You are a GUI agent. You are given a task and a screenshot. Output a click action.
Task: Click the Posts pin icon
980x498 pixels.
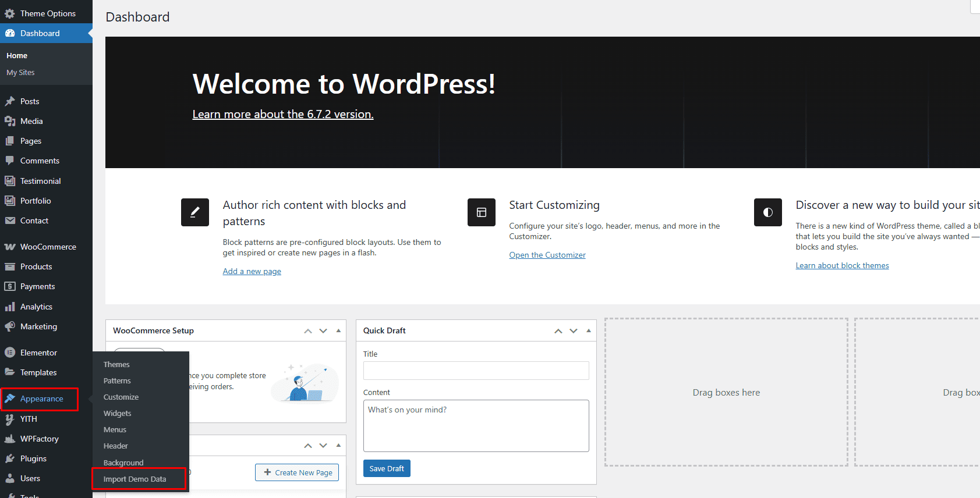pyautogui.click(x=10, y=101)
